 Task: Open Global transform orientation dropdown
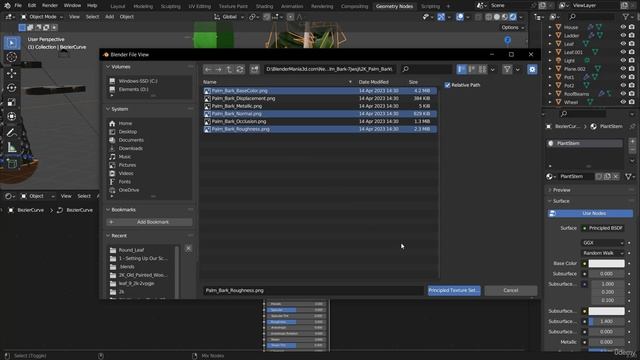(229, 17)
